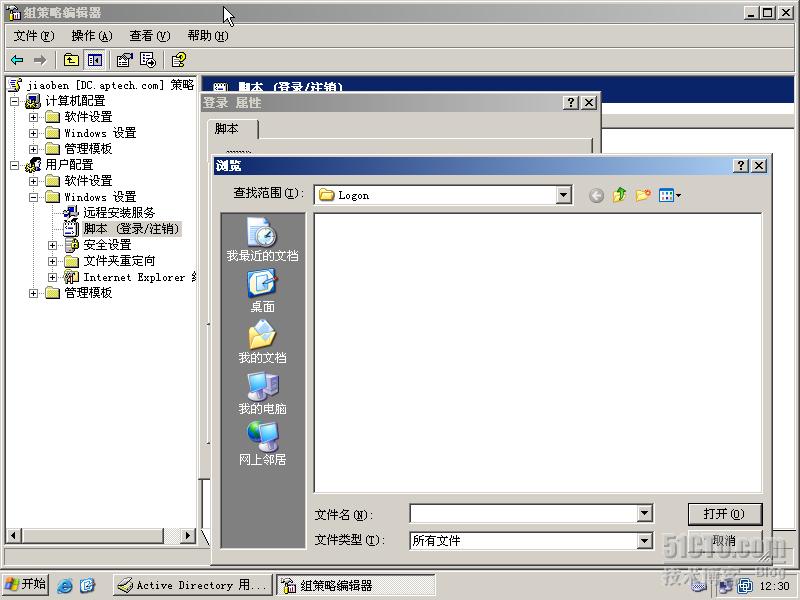
Task: Launch Internet Explorer from quick launch
Action: click(x=65, y=585)
